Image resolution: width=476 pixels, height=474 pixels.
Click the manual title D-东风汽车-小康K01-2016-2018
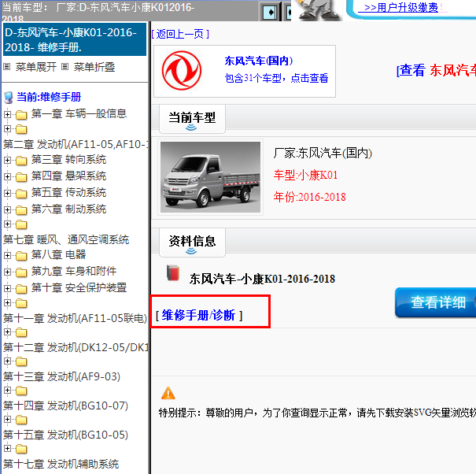point(75,39)
